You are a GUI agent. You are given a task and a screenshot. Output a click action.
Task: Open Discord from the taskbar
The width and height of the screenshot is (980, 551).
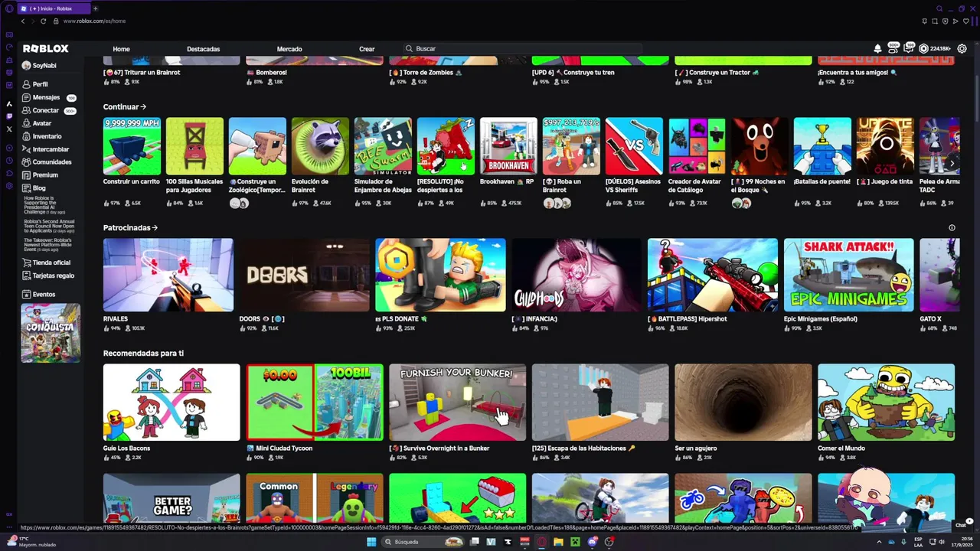pyautogui.click(x=593, y=542)
